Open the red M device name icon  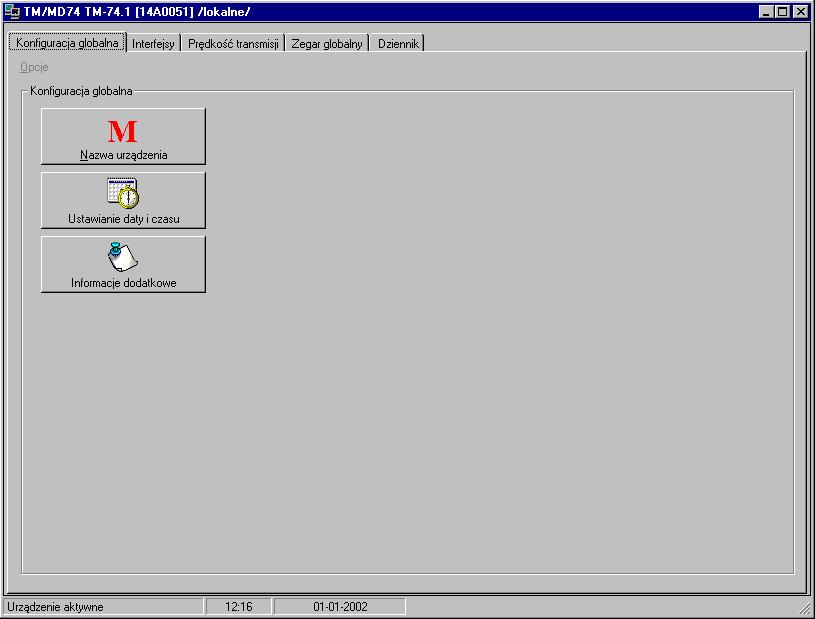[x=123, y=131]
